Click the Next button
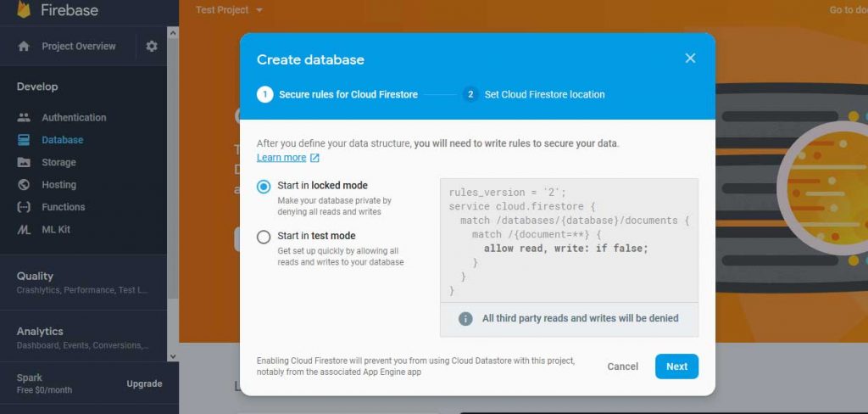Image resolution: width=868 pixels, height=414 pixels. tap(676, 366)
